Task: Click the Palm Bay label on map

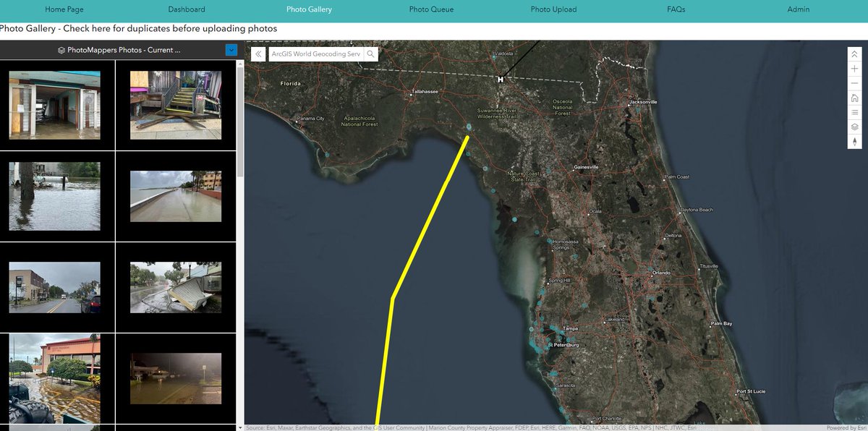Action: coord(722,323)
